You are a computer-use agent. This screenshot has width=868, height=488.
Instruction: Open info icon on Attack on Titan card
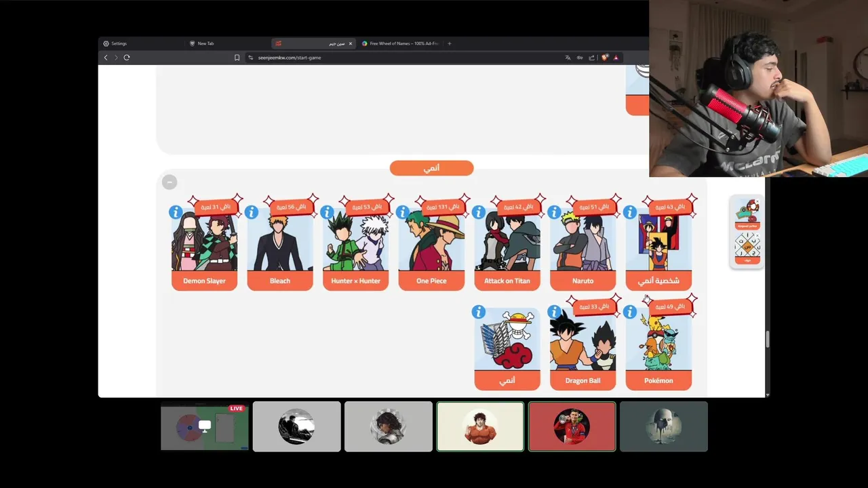point(479,212)
